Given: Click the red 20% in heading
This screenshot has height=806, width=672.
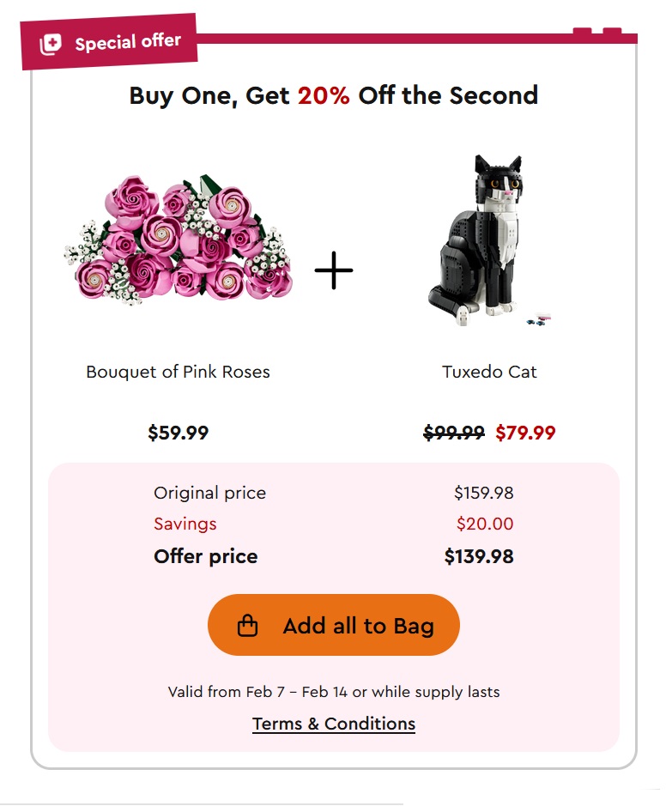Looking at the screenshot, I should click(x=324, y=95).
